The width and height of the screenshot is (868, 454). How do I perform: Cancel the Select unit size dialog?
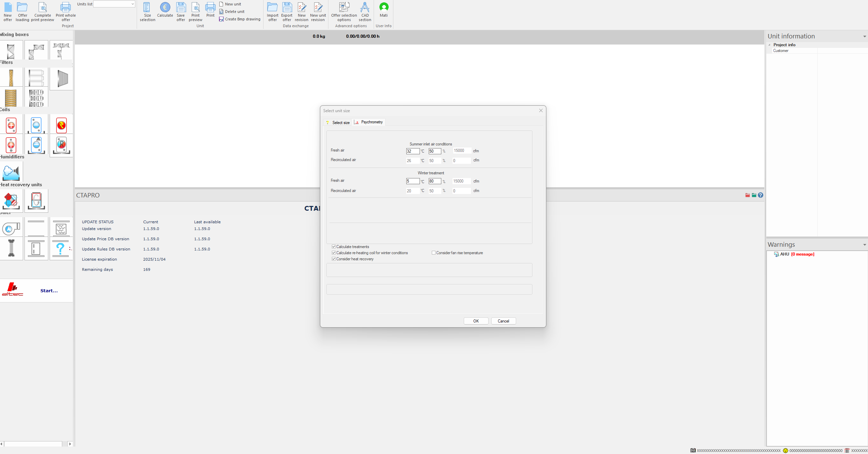click(504, 321)
